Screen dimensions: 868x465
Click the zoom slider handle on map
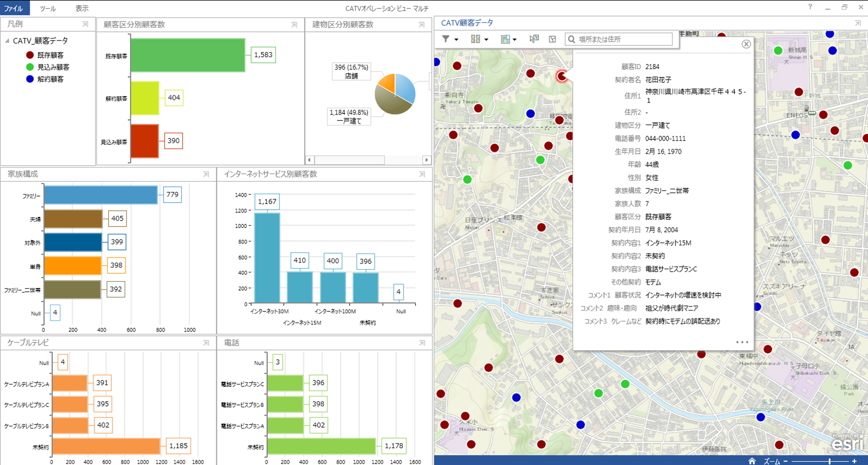[x=830, y=461]
